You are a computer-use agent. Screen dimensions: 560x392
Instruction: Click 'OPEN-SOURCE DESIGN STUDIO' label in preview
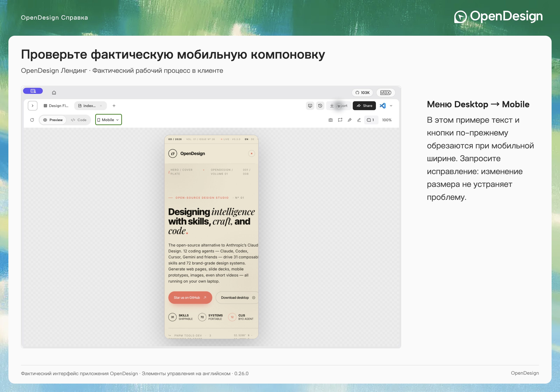[202, 198]
